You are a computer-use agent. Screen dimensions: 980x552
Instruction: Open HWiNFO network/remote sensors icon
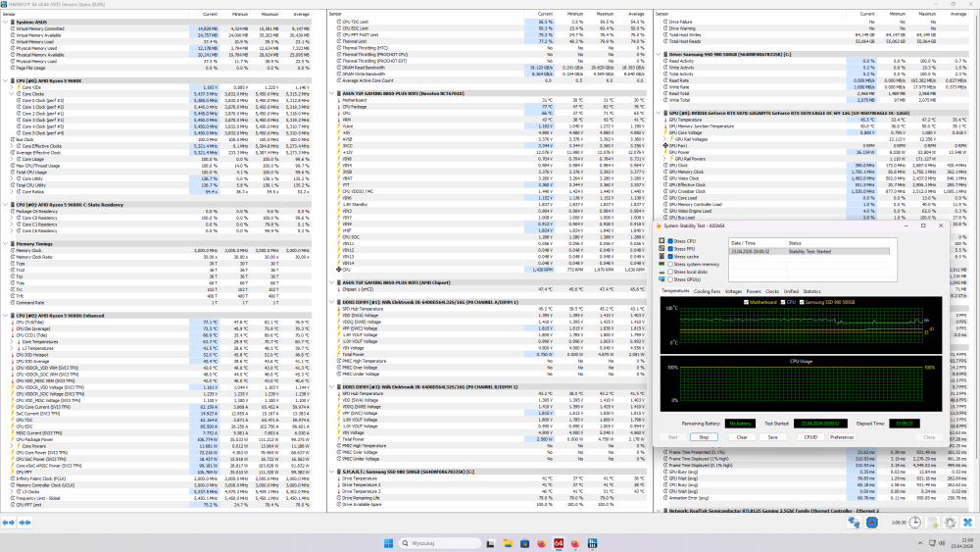pyautogui.click(x=854, y=523)
